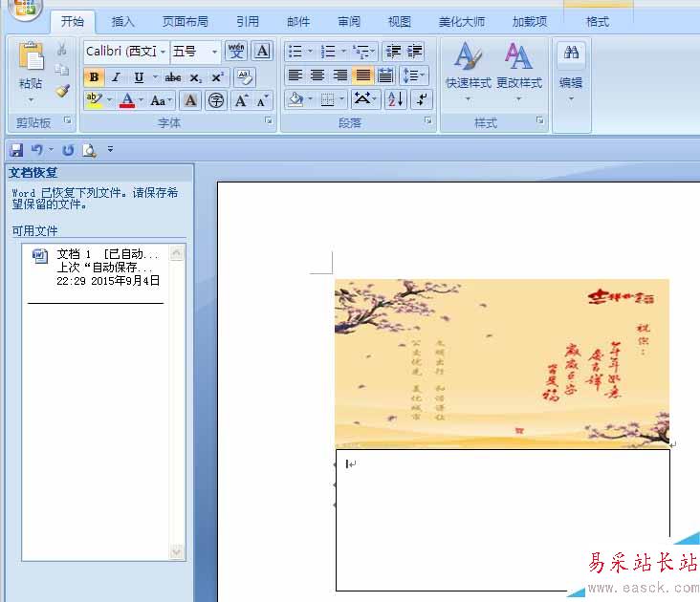Open the font size dropdown
Image resolution: width=700 pixels, height=602 pixels.
tap(215, 52)
